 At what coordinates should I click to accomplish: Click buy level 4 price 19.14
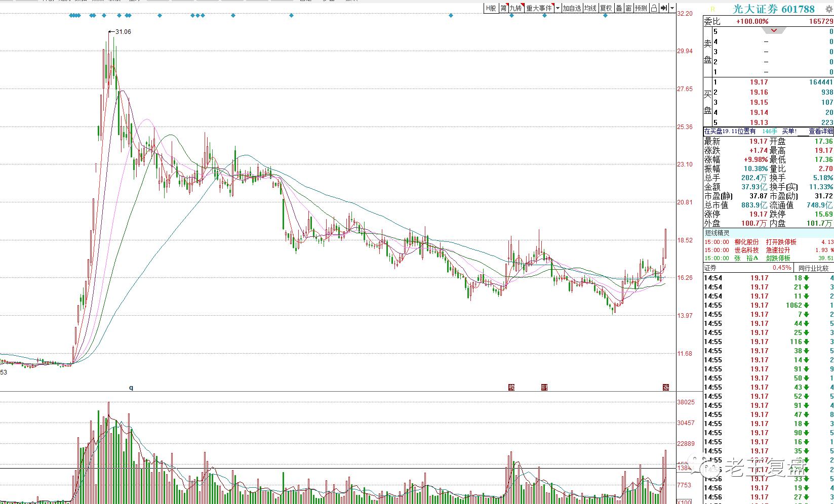click(x=759, y=112)
